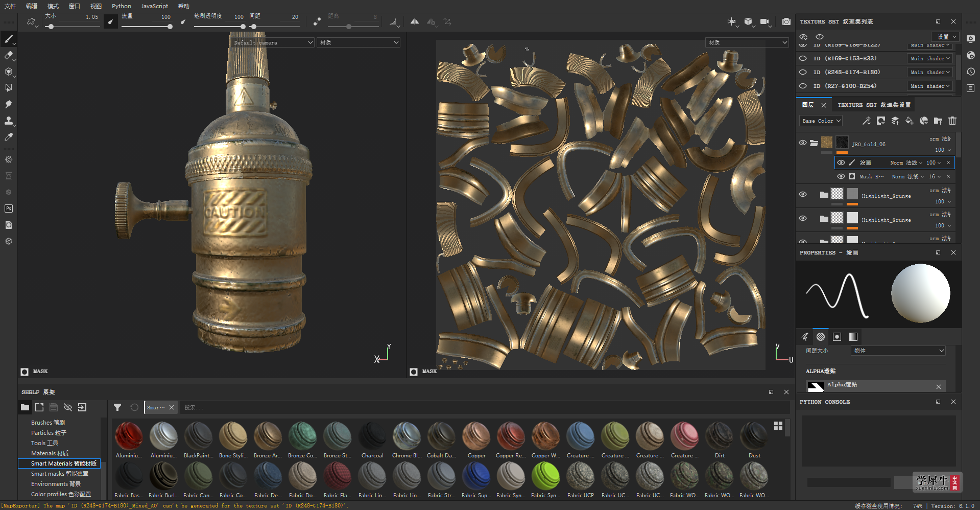Open the 2D viewport 材质 display dropdown
Viewport: 980px width, 510px height.
click(747, 42)
